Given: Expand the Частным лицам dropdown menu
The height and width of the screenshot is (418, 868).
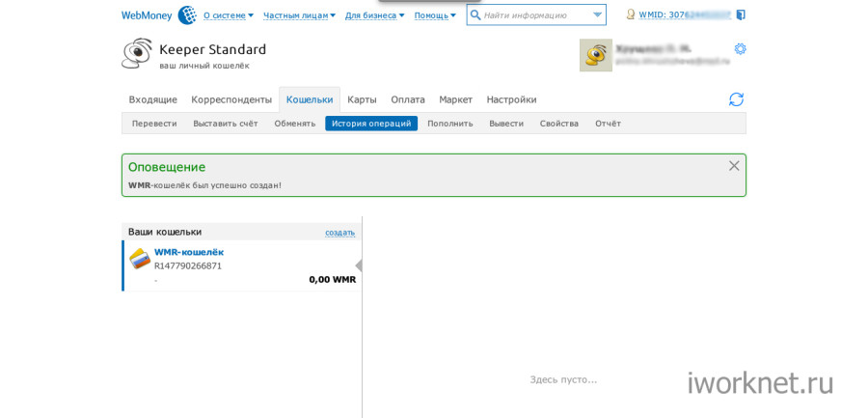Looking at the screenshot, I should 299,15.
